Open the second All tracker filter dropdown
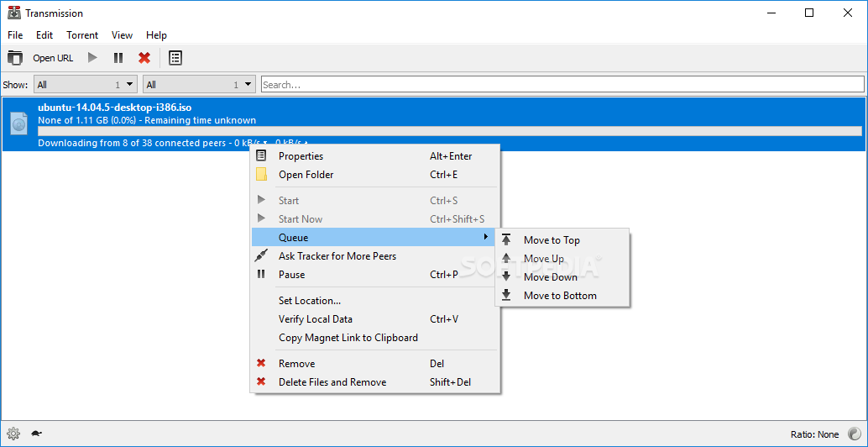Screen dimensions: 868x447 [x=199, y=84]
